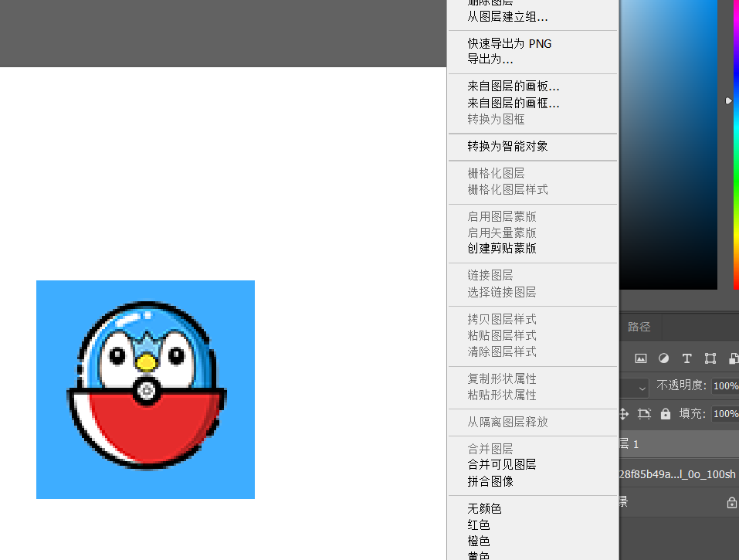Viewport: 739px width, 560px height.
Task: Toggle the lock all padlock icon
Action: point(665,414)
